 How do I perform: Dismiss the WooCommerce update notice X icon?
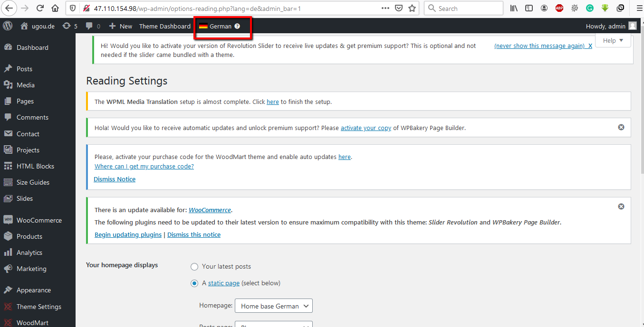coord(621,206)
